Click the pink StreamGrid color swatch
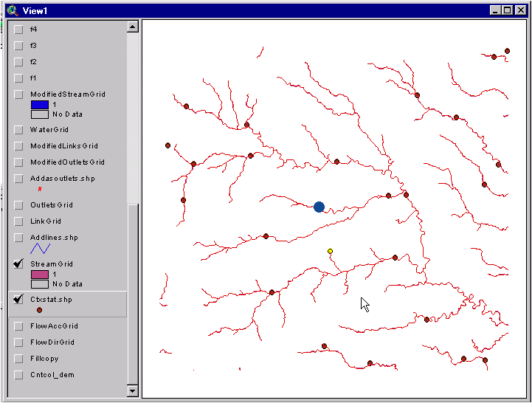This screenshot has height=403, width=532. tap(39, 275)
